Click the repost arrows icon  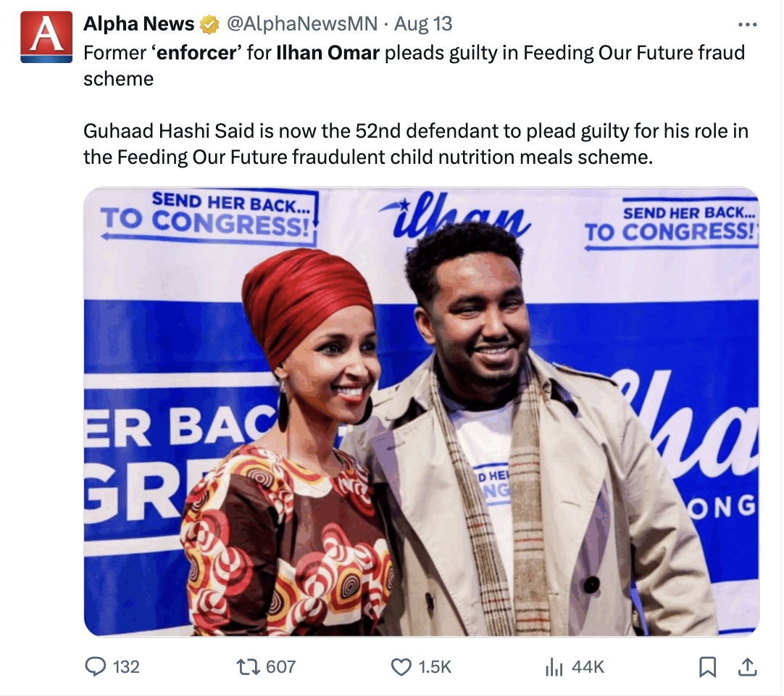coord(249,666)
